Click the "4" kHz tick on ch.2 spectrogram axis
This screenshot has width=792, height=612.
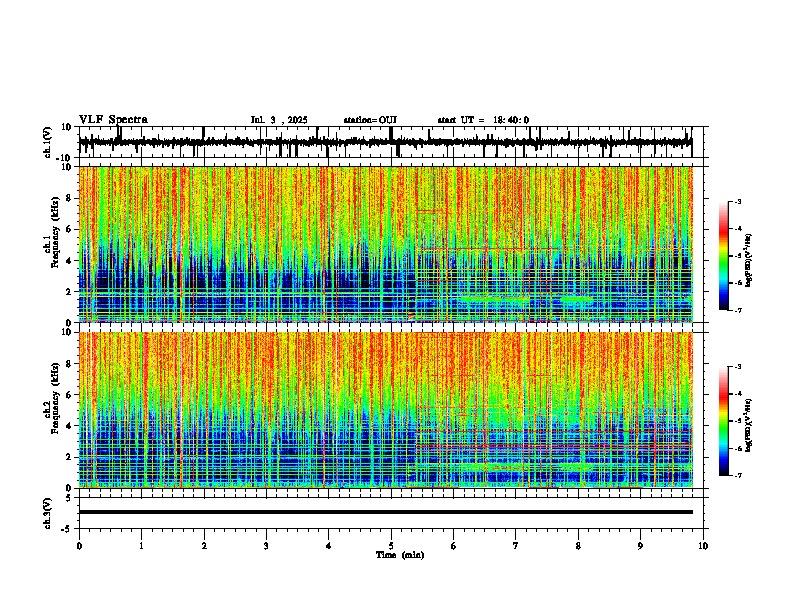click(x=70, y=426)
